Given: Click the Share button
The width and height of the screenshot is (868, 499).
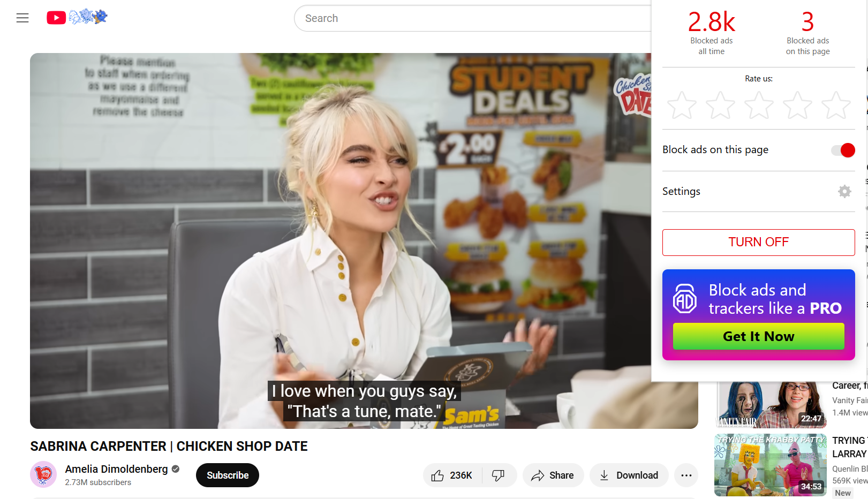Looking at the screenshot, I should [553, 475].
